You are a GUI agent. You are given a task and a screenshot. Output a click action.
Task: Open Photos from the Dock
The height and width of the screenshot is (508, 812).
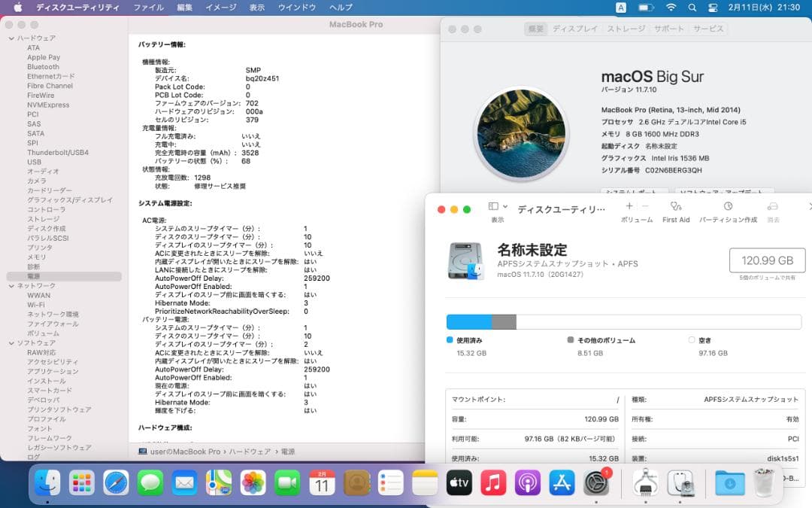(x=253, y=482)
